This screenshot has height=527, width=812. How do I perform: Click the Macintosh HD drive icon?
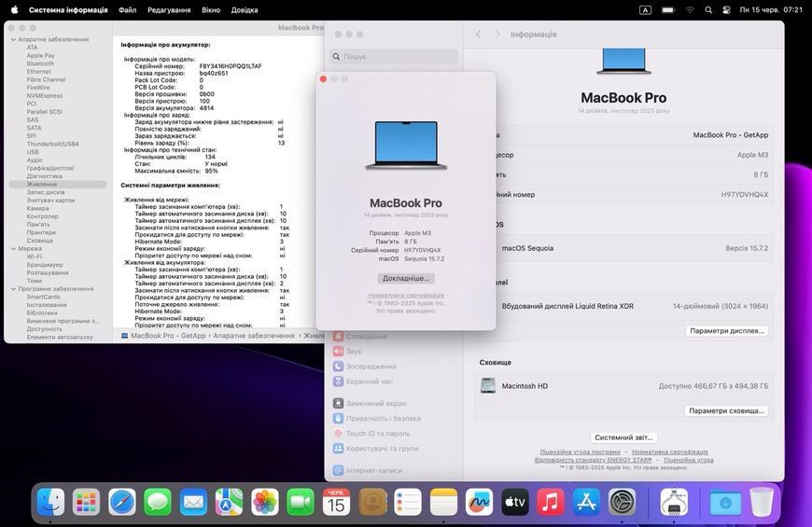coord(488,385)
